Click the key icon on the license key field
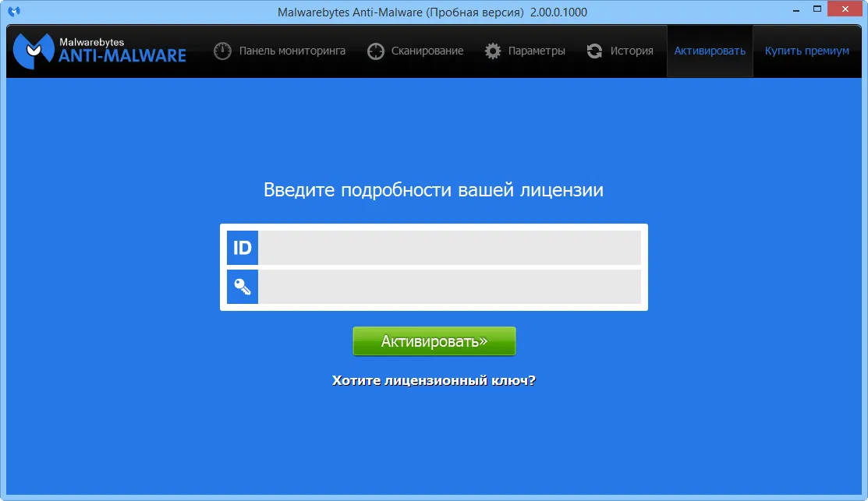Viewport: 868px width, 501px height. [x=242, y=286]
